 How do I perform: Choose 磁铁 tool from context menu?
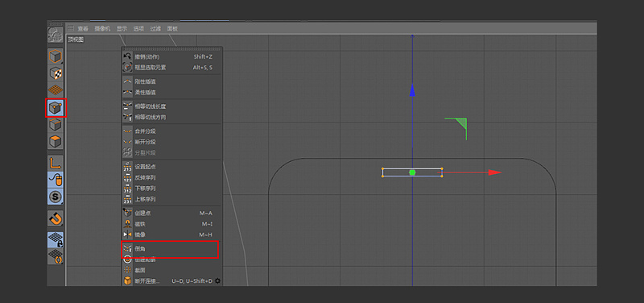172,224
